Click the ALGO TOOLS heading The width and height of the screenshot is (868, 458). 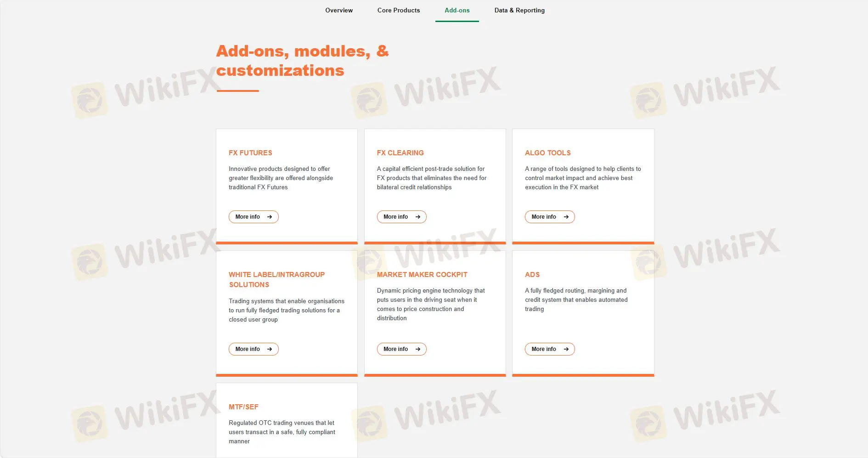[x=547, y=153]
